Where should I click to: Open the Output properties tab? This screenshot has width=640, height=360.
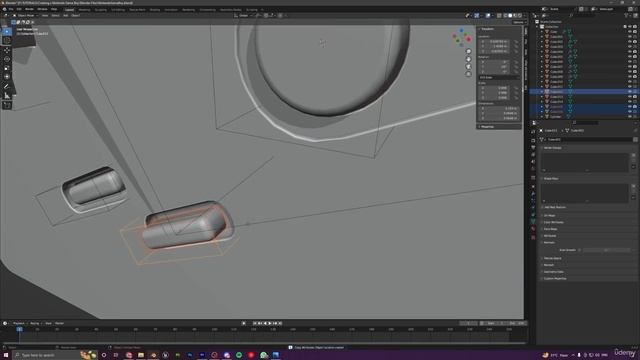click(533, 148)
